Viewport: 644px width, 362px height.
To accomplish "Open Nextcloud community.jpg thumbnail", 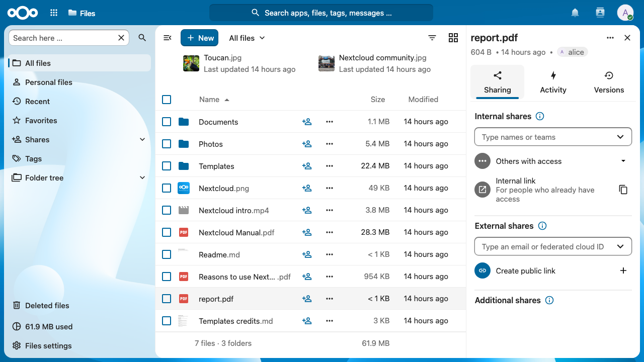I will [327, 63].
